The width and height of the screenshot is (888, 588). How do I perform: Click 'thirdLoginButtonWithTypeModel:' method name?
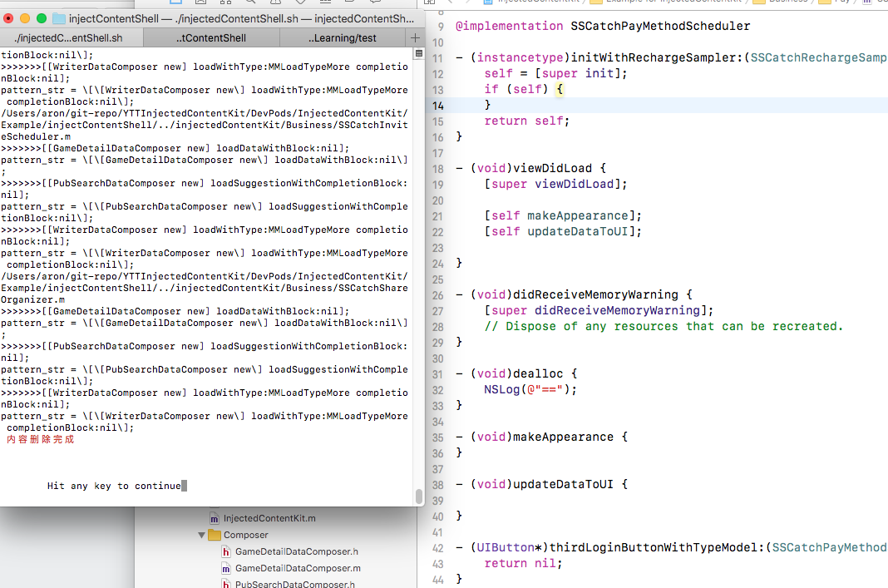(657, 547)
